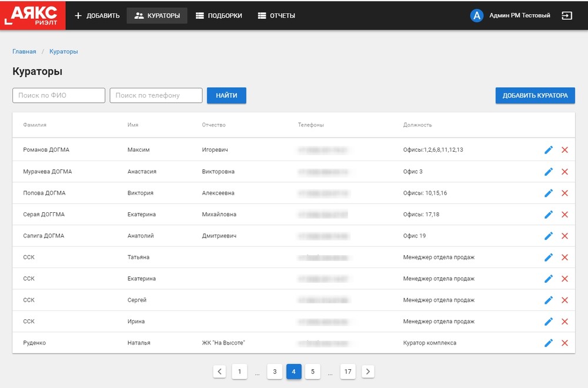Delete the ССК Екатерина curator

click(x=564, y=279)
